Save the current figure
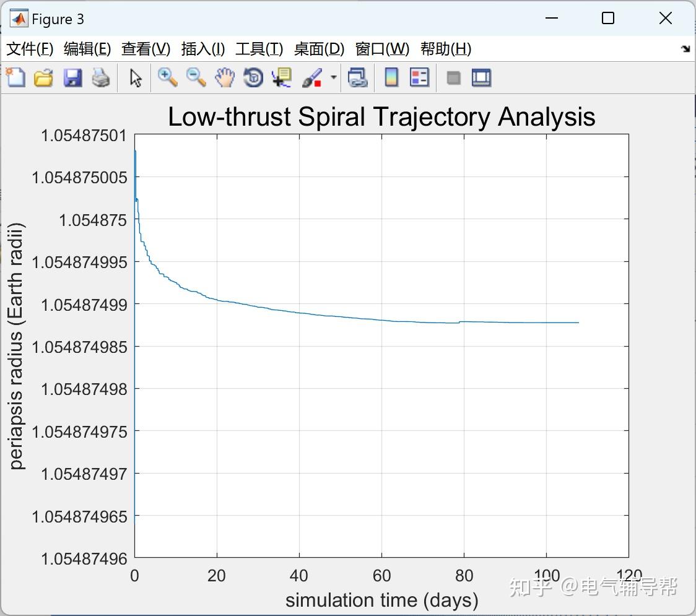Viewport: 696px width, 616px height. pos(72,77)
